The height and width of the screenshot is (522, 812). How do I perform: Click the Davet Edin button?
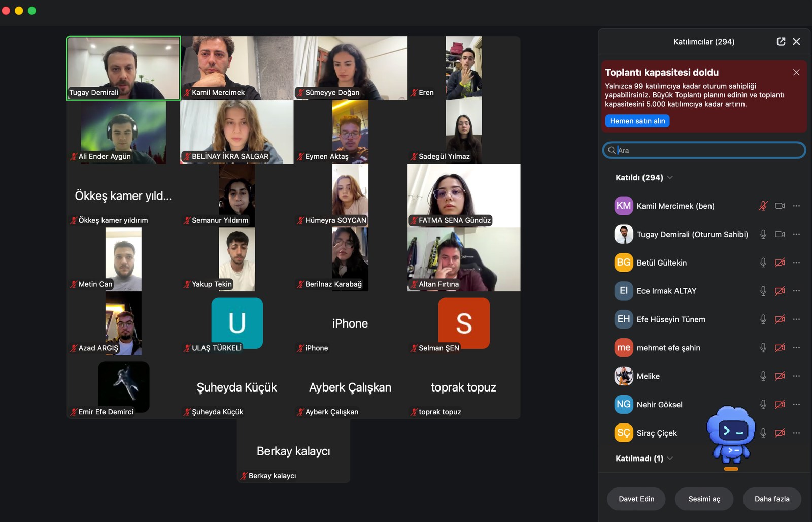click(636, 499)
